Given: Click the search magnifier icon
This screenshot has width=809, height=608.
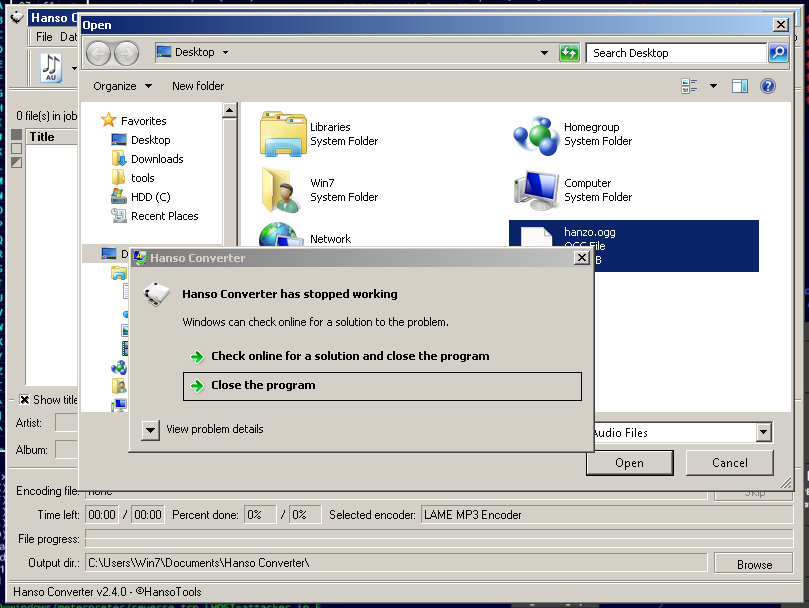Looking at the screenshot, I should tap(778, 53).
